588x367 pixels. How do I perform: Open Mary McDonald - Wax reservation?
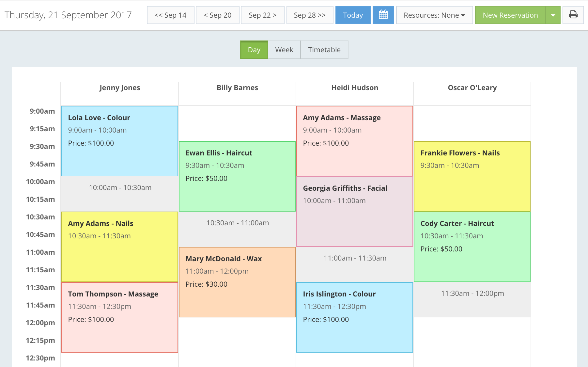pyautogui.click(x=237, y=282)
